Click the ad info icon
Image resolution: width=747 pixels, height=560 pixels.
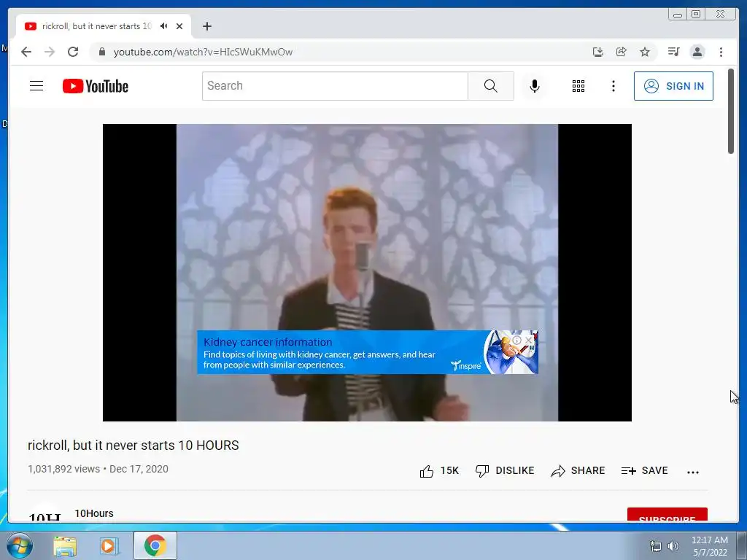[517, 340]
